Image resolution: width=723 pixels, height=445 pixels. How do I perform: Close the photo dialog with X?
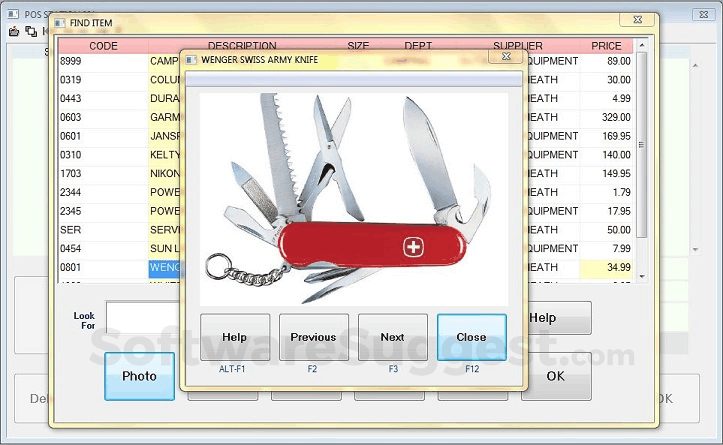click(x=506, y=56)
